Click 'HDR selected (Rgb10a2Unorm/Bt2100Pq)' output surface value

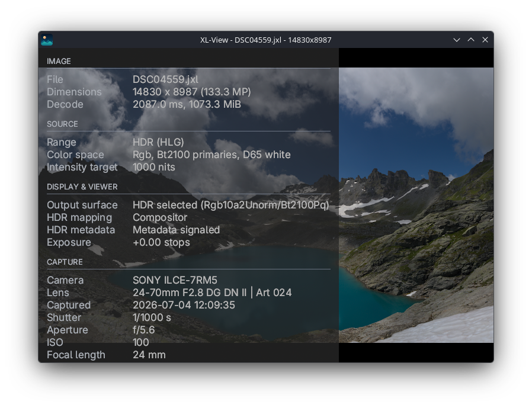pyautogui.click(x=230, y=205)
